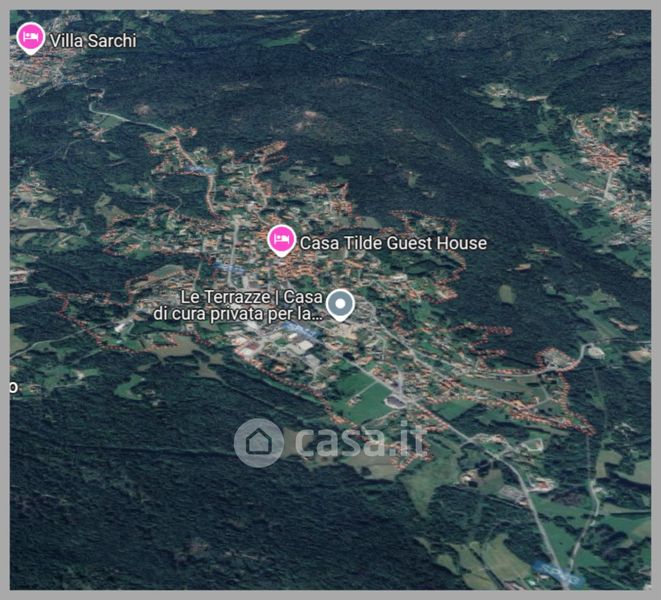Click the Casa Tilde Guest House label

click(393, 243)
